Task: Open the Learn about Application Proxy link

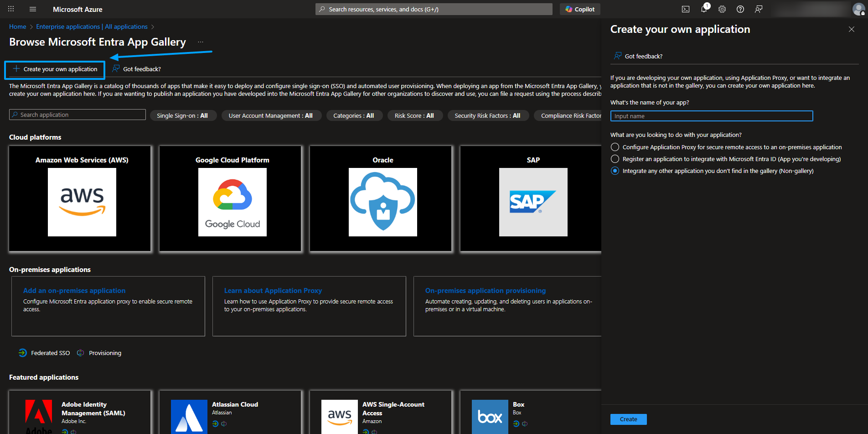Action: 273,290
